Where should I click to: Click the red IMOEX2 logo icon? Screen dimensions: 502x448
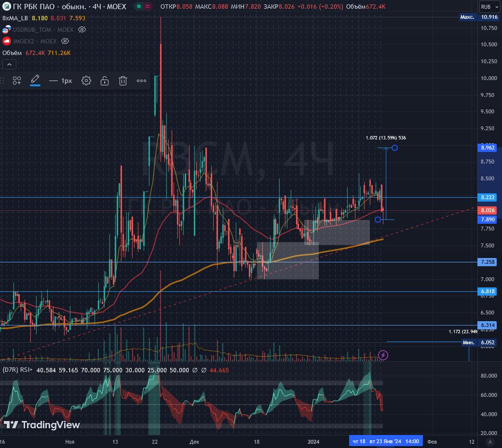(6, 41)
